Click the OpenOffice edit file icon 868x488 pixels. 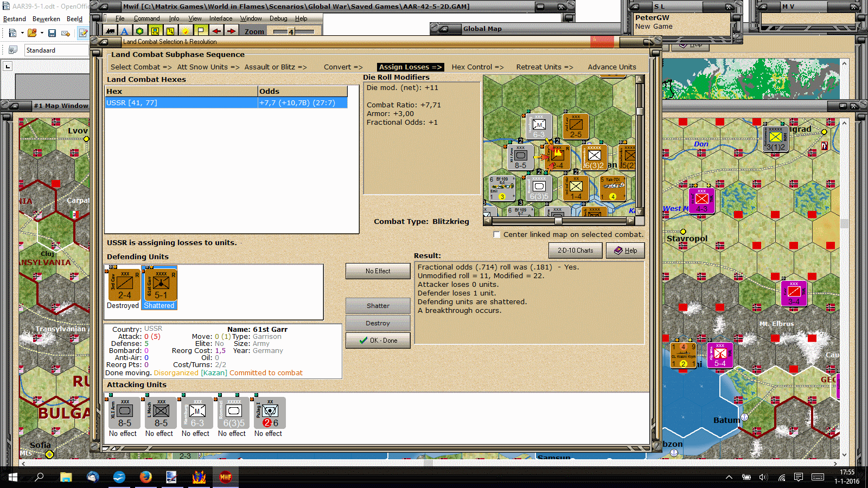point(83,33)
